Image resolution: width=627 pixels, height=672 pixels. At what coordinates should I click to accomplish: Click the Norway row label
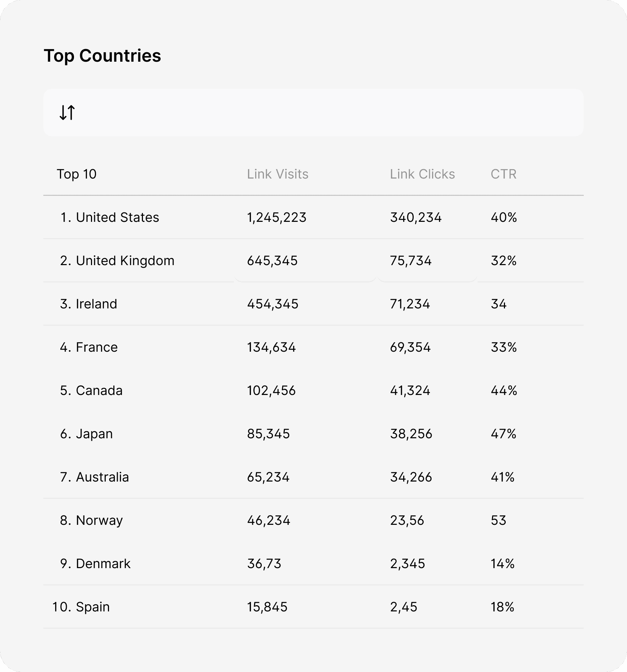pyautogui.click(x=99, y=521)
